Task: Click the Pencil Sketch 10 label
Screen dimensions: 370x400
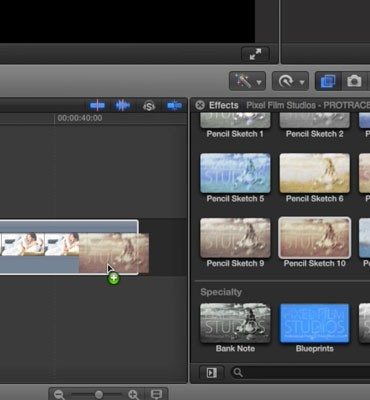Action: [315, 263]
